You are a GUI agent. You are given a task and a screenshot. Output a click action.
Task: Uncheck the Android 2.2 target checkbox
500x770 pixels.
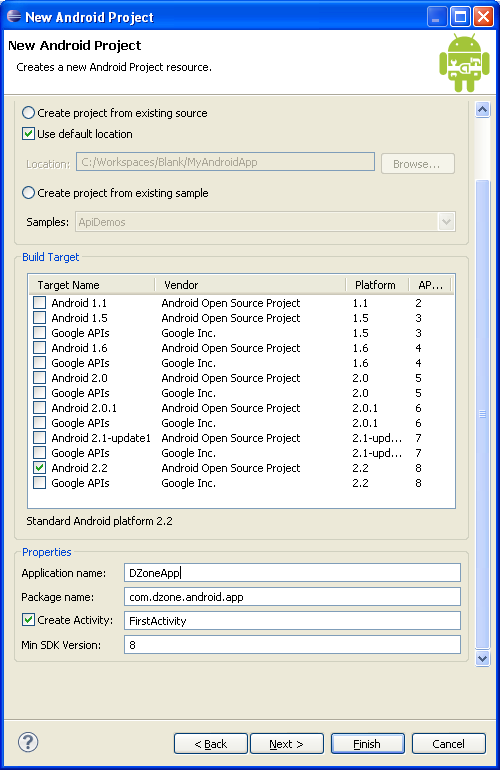[x=39, y=468]
